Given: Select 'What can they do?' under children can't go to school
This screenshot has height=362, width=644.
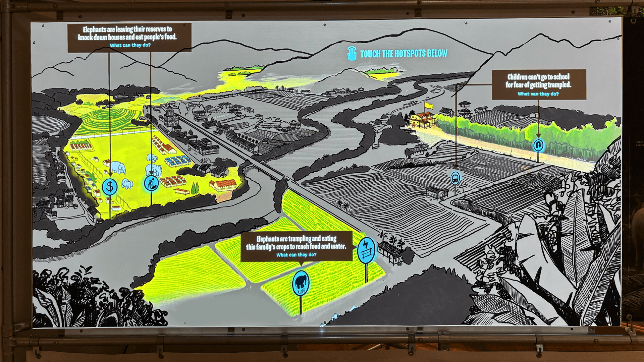Looking at the screenshot, I should point(538,94).
